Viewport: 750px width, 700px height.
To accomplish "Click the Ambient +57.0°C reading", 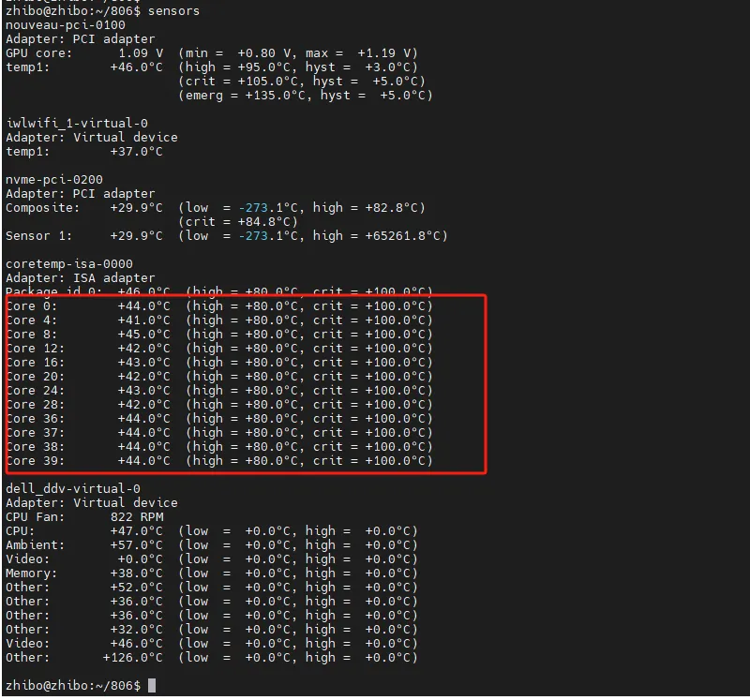I will pos(137,544).
